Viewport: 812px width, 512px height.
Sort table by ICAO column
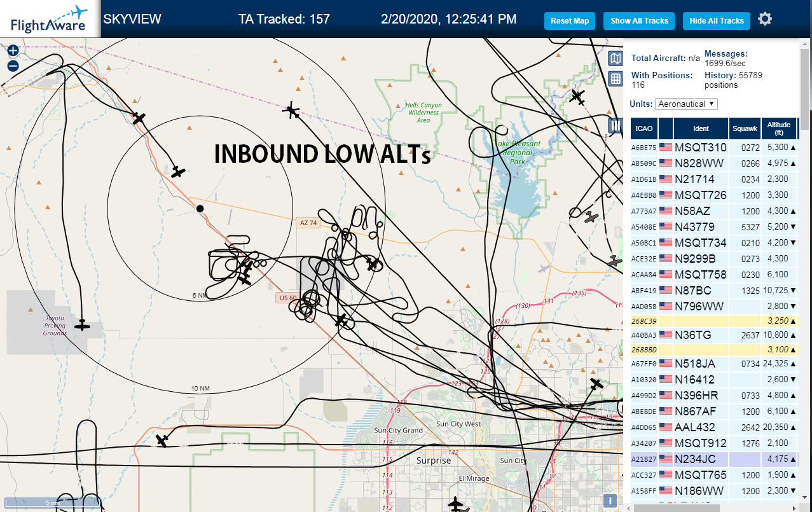coord(644,128)
